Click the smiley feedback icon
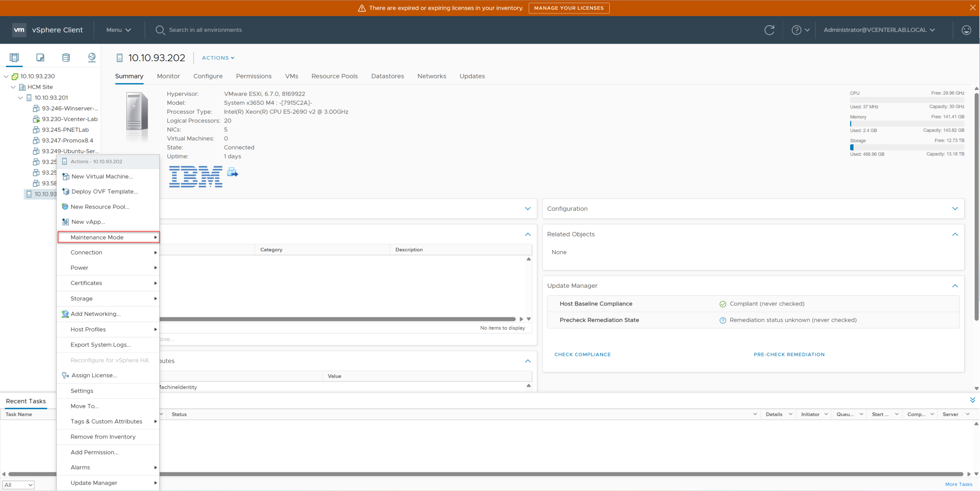Screen dimensions: 980x491 (966, 30)
